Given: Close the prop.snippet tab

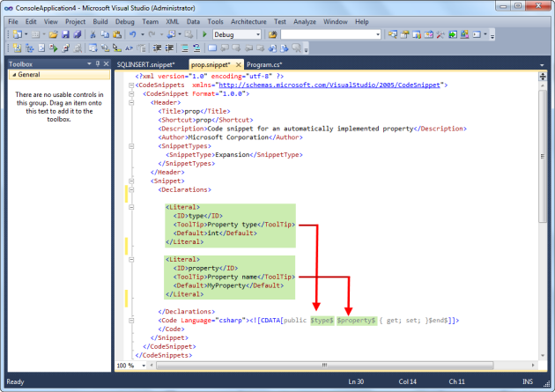Looking at the screenshot, I should (238, 65).
